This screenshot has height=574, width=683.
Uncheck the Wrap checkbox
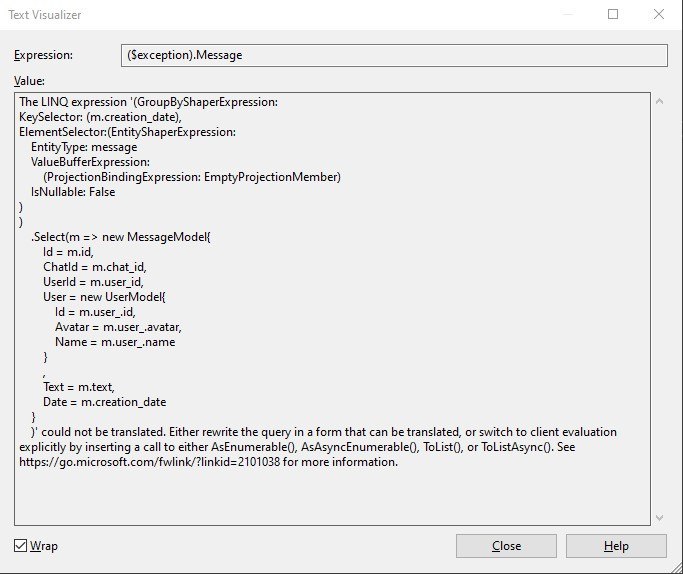point(20,545)
